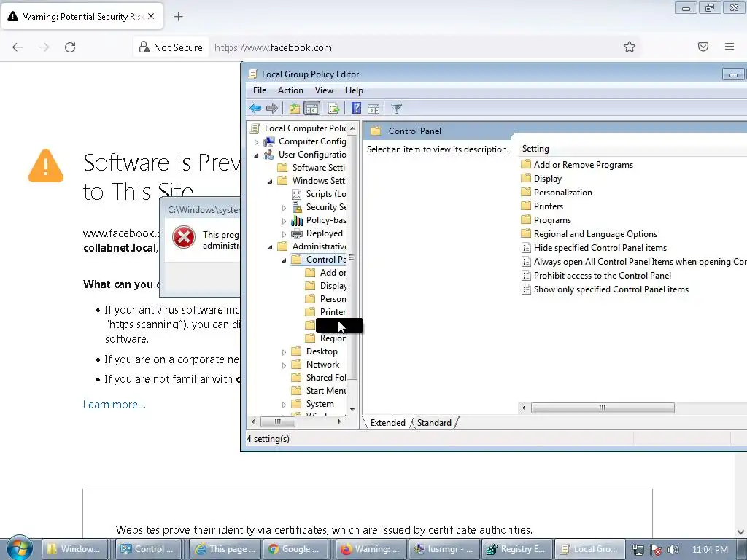Click the Save to Pocket icon

703,47
